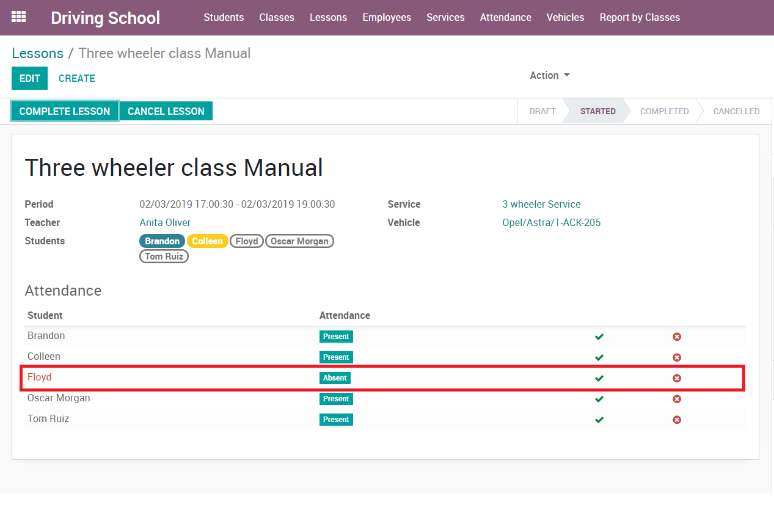Click Oscar Morgan's Present status badge
This screenshot has height=532, width=774.
point(336,399)
